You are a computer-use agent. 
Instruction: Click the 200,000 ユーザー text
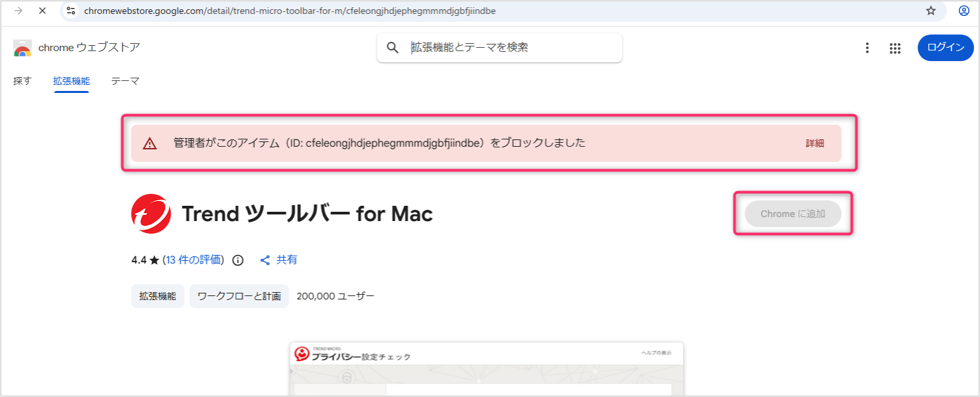(x=336, y=296)
